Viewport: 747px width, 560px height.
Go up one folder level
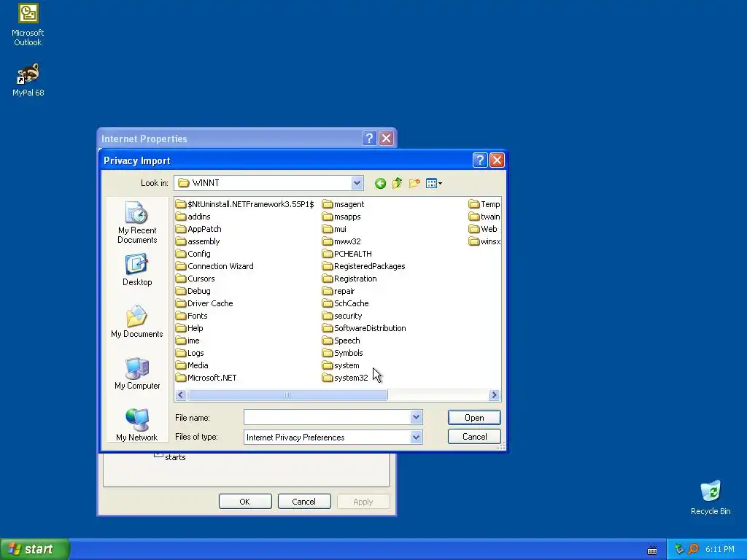(398, 183)
